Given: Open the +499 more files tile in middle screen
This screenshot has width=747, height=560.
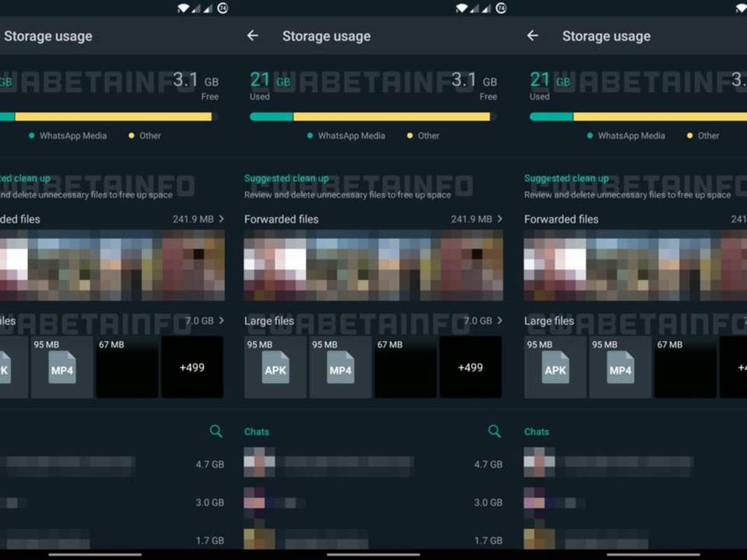Looking at the screenshot, I should click(471, 367).
